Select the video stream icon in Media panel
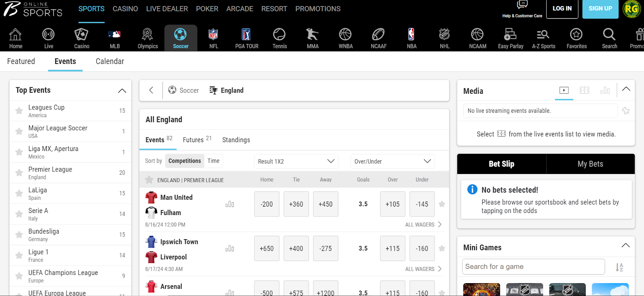644x296 pixels. 564,90
